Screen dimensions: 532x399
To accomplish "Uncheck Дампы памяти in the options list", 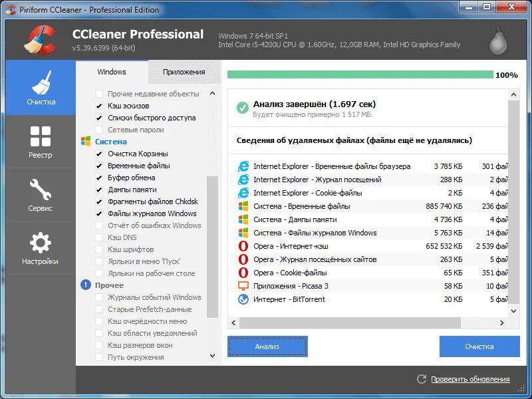I will pyautogui.click(x=99, y=190).
